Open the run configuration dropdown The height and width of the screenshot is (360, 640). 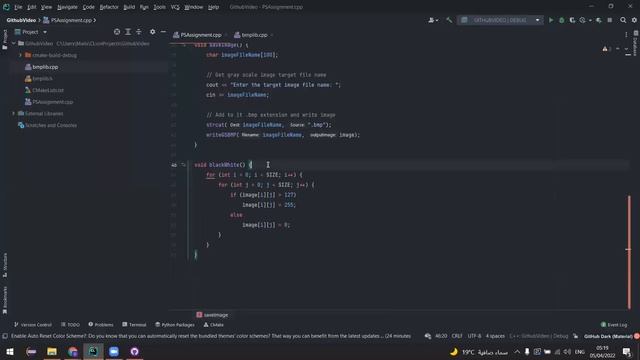[x=501, y=20]
